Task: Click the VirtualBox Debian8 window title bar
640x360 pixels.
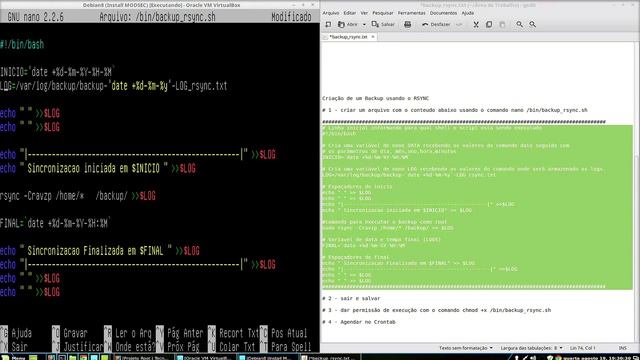Action: pos(161,5)
